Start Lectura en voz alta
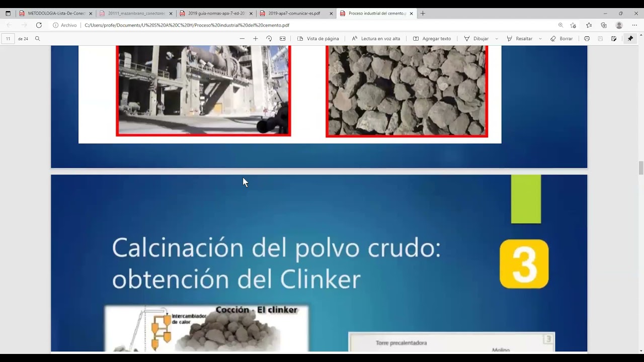Viewport: 644px width, 362px height. click(x=376, y=39)
